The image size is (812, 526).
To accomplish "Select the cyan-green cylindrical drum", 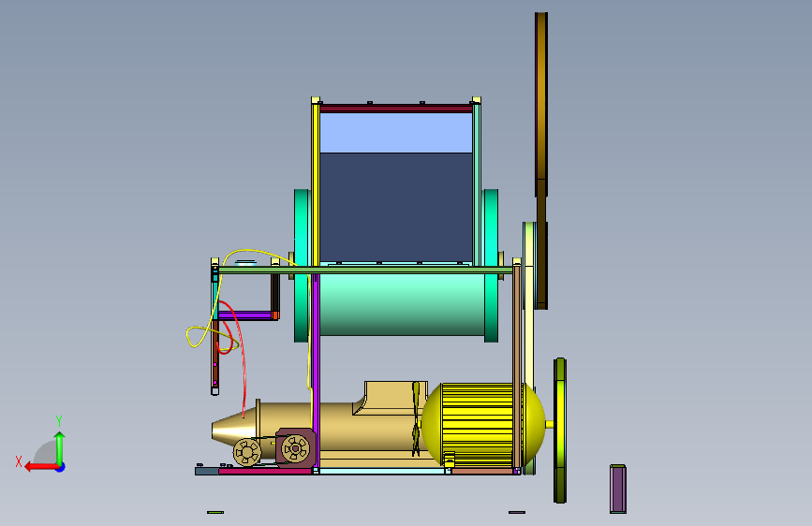I will 403,304.
